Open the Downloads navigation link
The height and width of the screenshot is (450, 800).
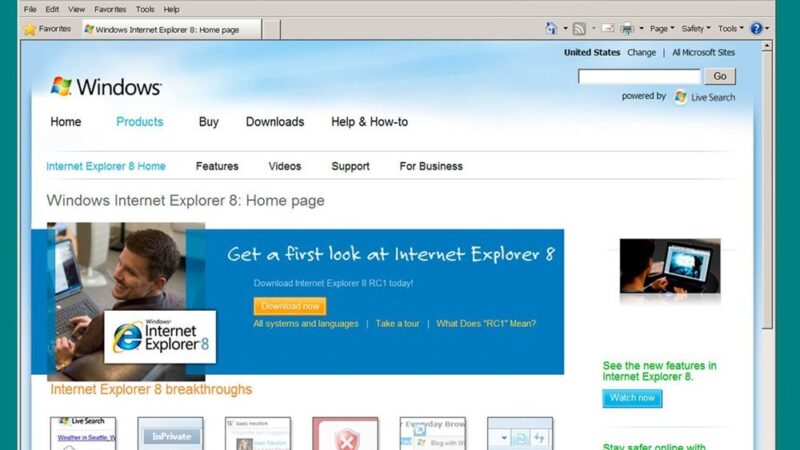275,122
